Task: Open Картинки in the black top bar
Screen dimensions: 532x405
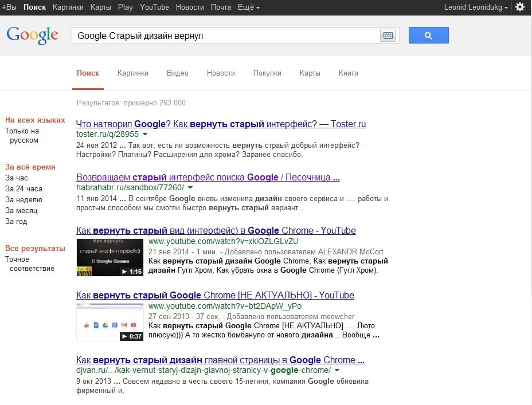Action: click(68, 7)
